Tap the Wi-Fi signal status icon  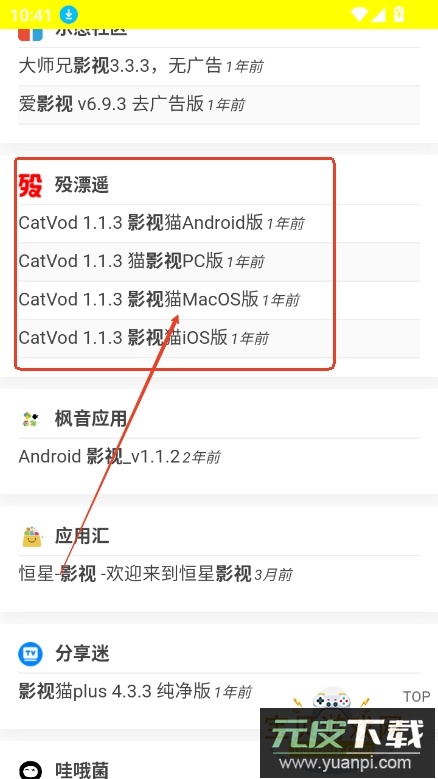click(x=359, y=14)
